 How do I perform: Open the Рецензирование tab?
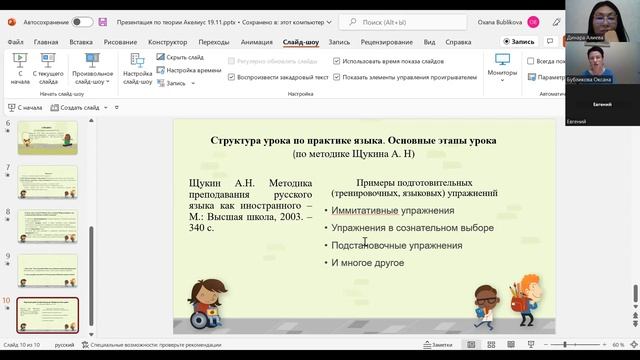click(386, 42)
